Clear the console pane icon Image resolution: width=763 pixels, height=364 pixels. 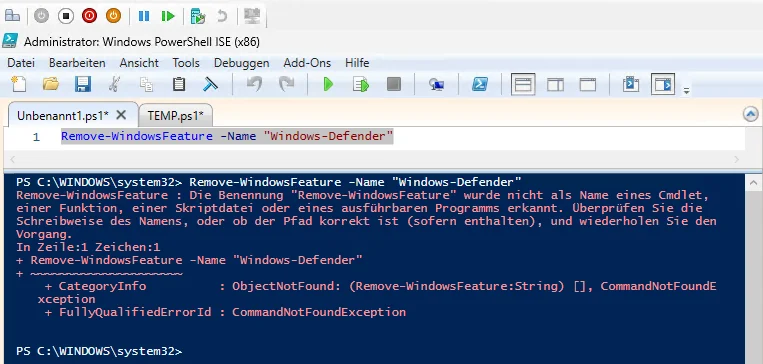pos(210,84)
